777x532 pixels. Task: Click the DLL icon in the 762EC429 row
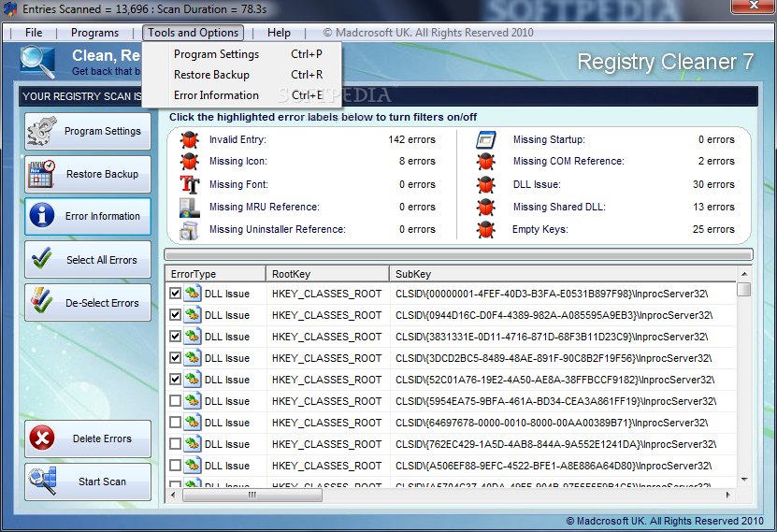tap(193, 444)
